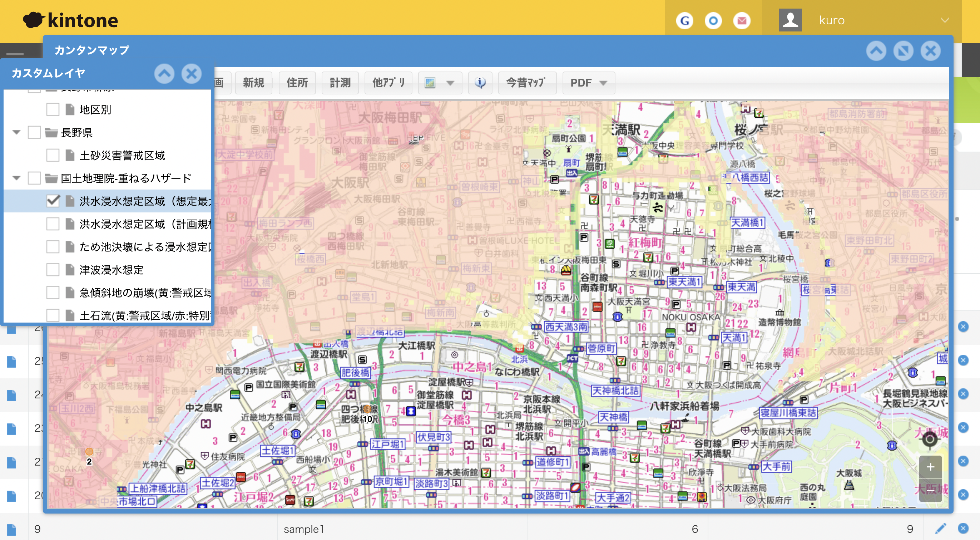Screen dimensions: 980x540
Task: Check the 長野県 folder checkbox
Action: [34, 132]
